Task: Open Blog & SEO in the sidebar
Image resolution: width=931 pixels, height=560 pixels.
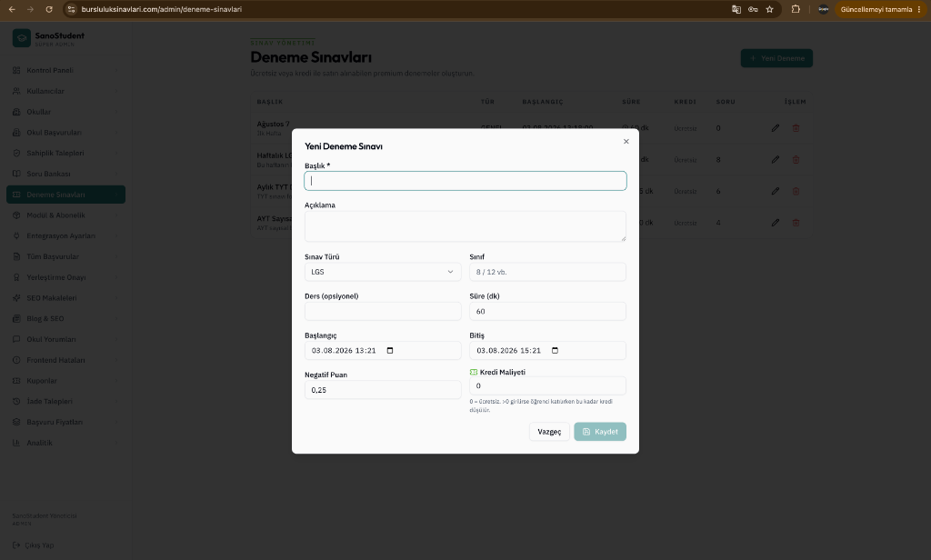Action: click(65, 318)
